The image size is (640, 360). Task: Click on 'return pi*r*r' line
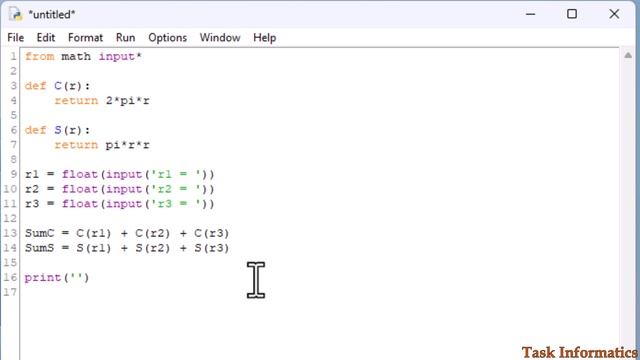[102, 145]
